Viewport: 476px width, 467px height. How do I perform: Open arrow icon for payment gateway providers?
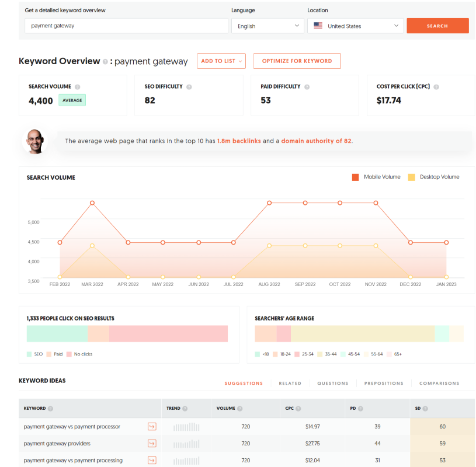[x=152, y=444]
